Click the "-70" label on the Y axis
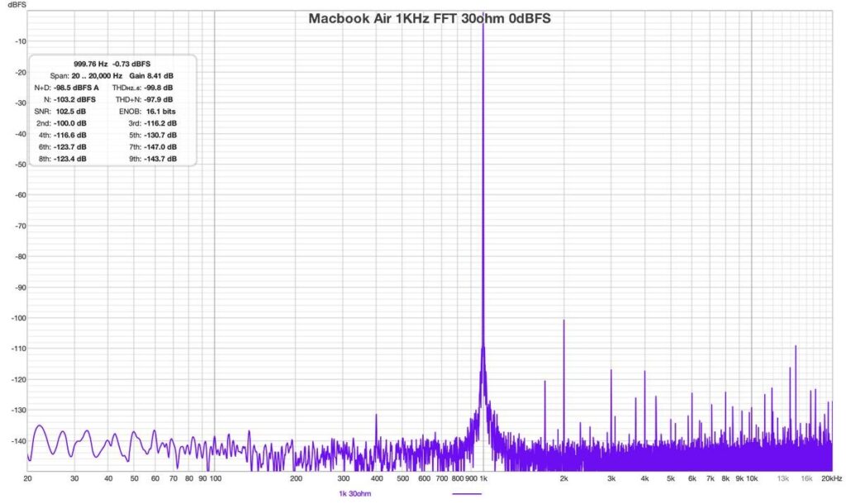Image resolution: width=846 pixels, height=504 pixels. click(20, 226)
